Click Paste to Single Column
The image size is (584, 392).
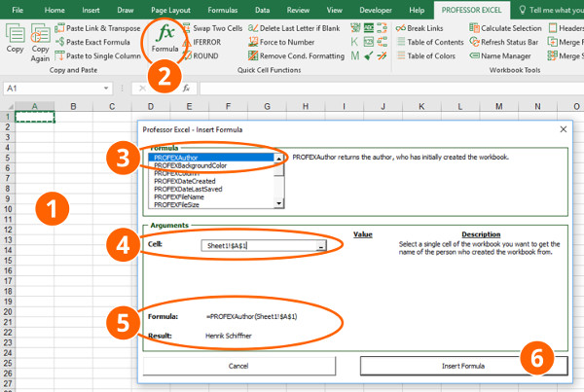click(97, 56)
